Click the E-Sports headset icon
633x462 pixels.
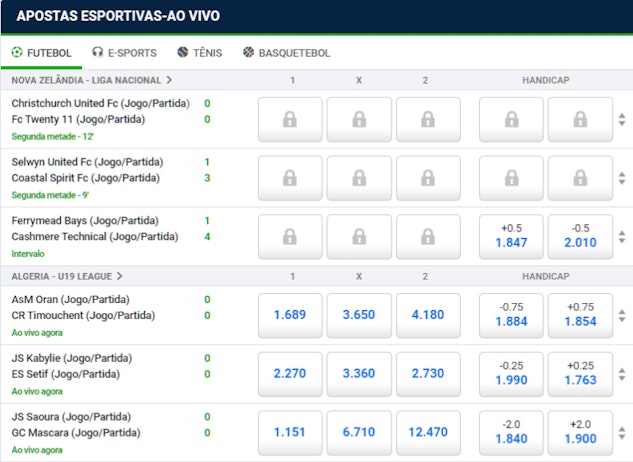[98, 52]
